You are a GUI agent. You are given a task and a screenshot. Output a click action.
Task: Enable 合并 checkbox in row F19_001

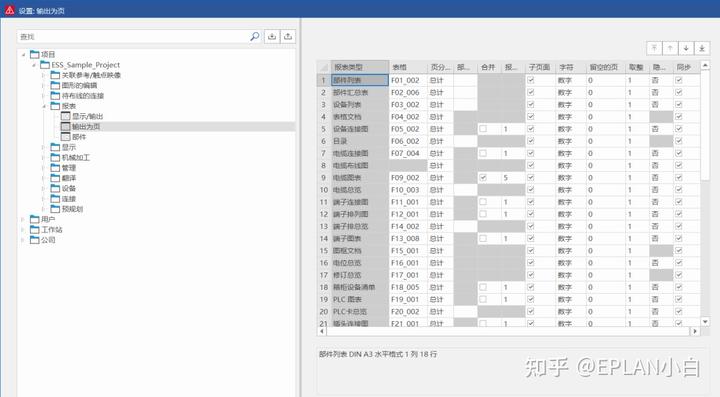tap(483, 299)
